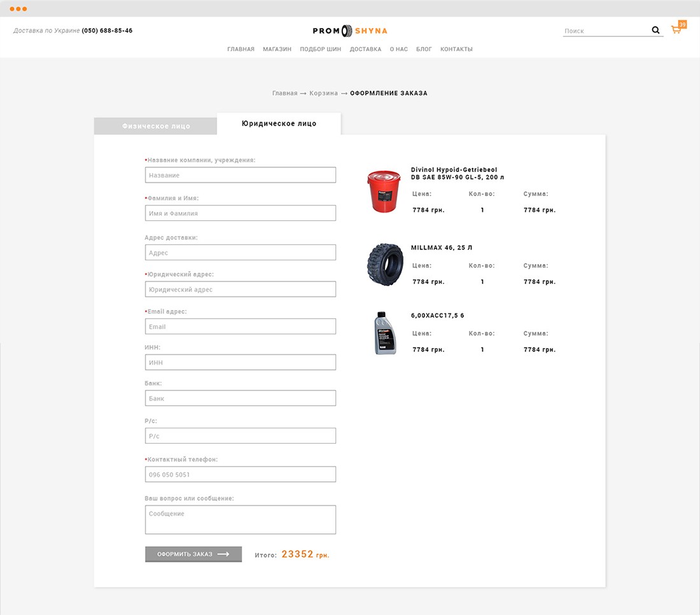Open the О НАС menu item
This screenshot has height=615, width=700.
coord(398,49)
